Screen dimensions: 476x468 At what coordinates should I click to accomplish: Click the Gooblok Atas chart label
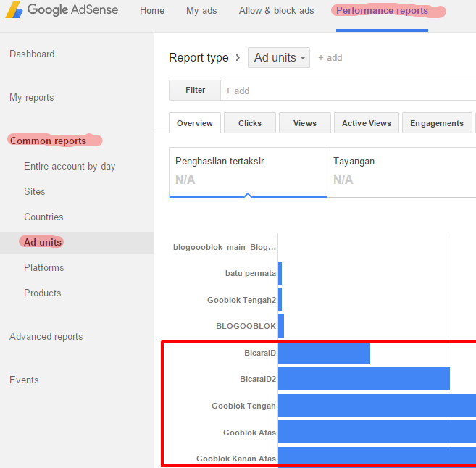pyautogui.click(x=249, y=433)
